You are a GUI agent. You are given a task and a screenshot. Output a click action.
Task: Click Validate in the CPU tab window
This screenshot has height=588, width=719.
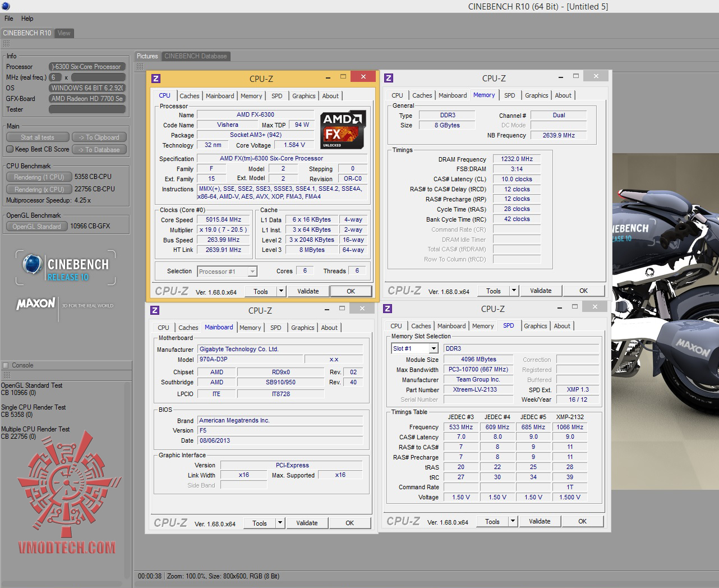(308, 291)
